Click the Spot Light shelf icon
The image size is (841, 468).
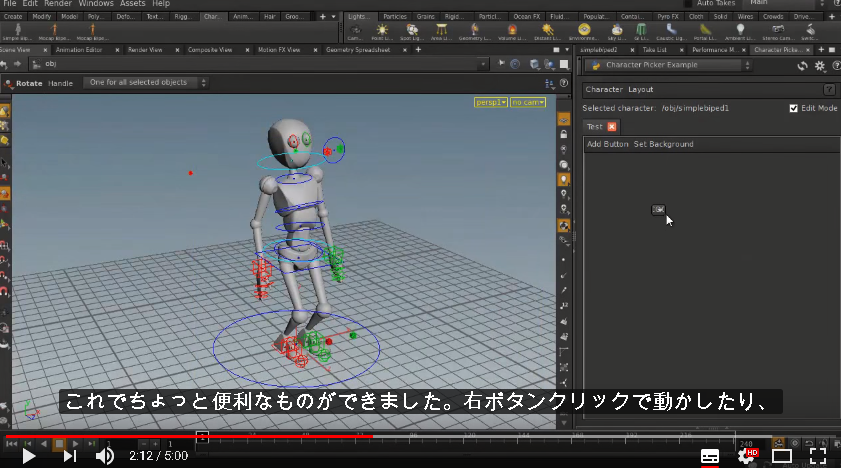pyautogui.click(x=412, y=32)
